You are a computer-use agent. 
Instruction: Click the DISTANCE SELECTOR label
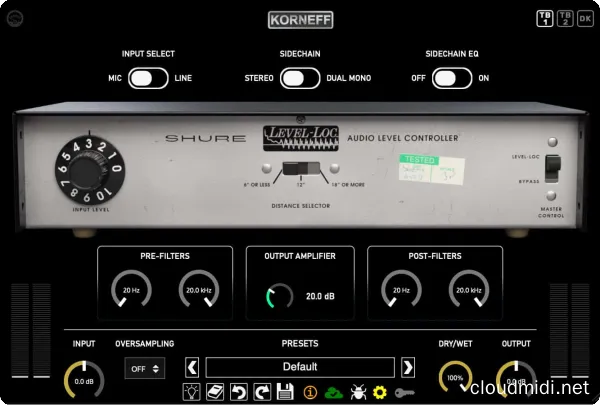[301, 206]
